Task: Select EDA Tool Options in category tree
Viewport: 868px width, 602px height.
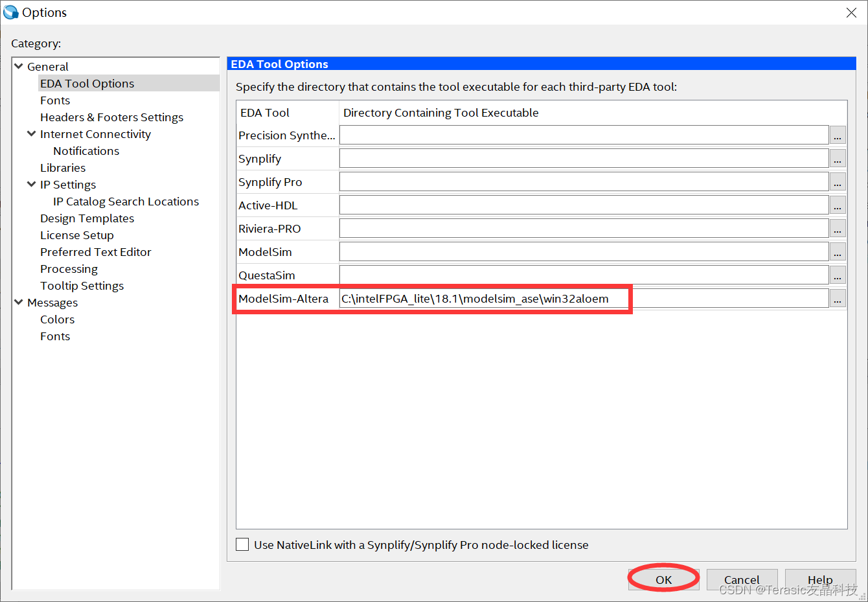Action: coord(87,83)
